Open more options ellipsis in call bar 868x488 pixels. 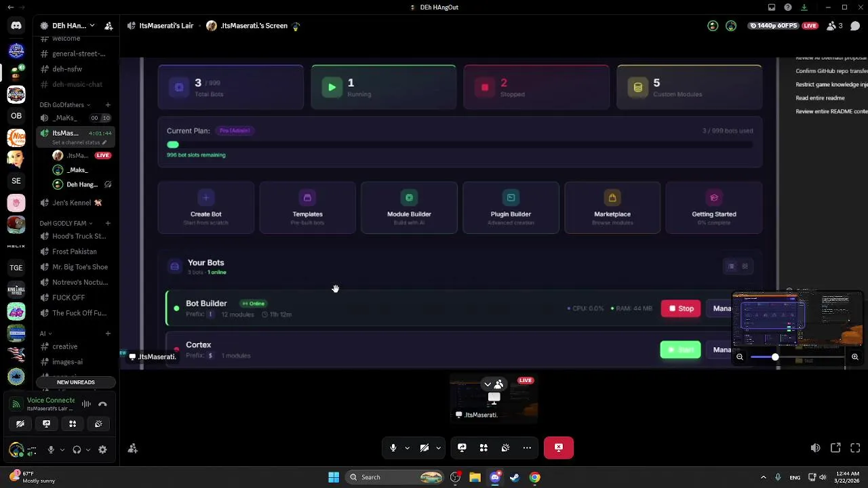(x=527, y=447)
